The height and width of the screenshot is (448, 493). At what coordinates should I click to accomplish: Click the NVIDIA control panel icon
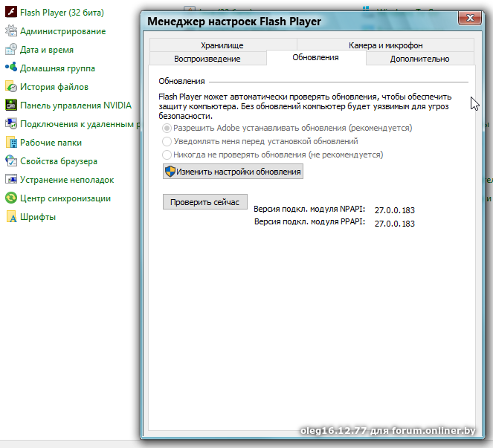point(11,105)
